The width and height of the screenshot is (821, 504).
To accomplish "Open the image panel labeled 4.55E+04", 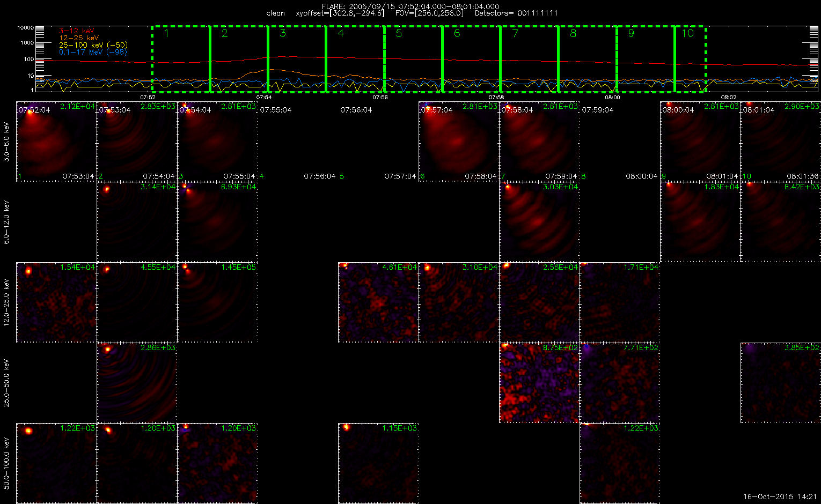I will [x=137, y=302].
